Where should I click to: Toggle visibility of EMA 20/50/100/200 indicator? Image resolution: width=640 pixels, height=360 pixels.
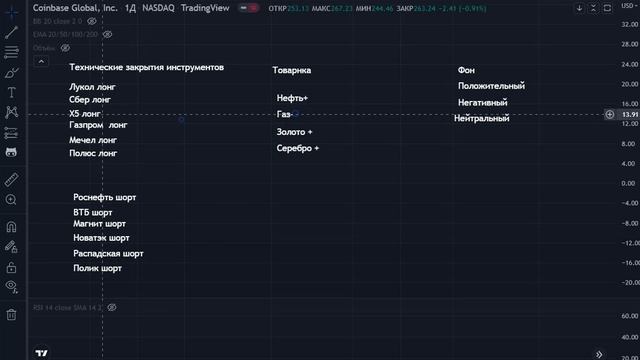pyautogui.click(x=107, y=35)
